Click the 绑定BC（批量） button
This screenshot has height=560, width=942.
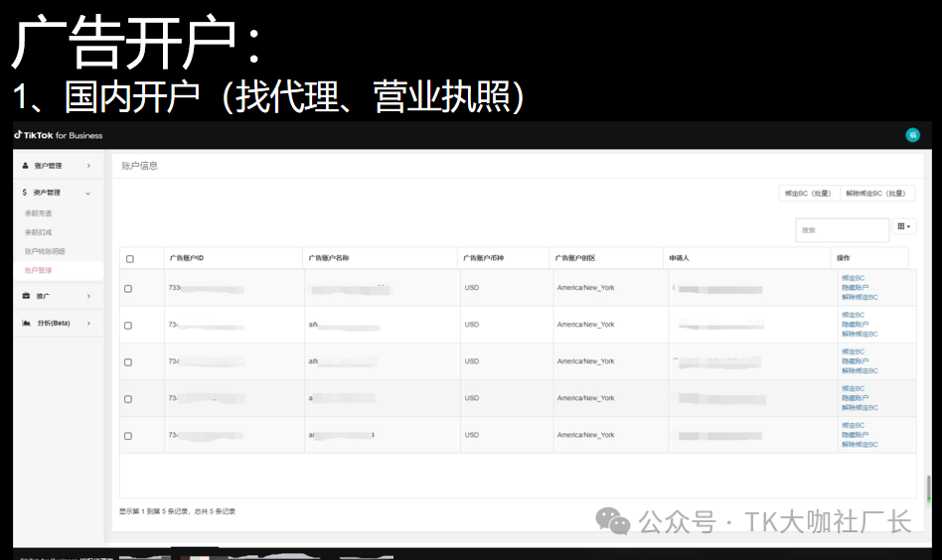coord(809,194)
